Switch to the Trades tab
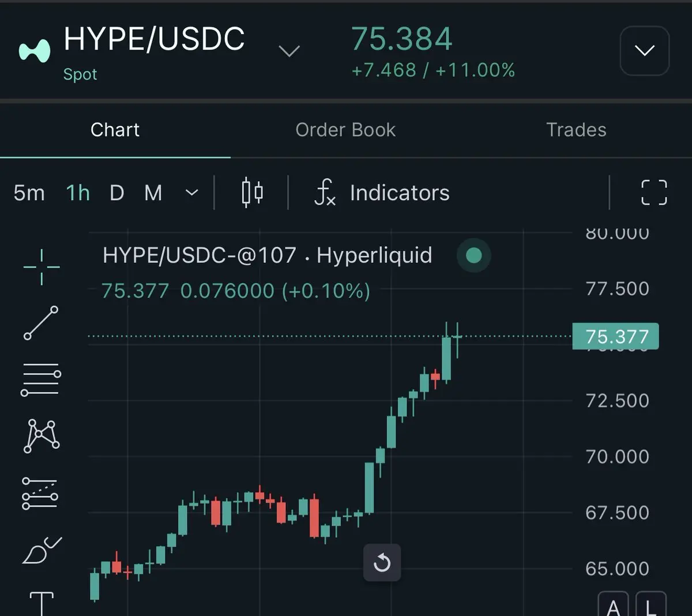The image size is (692, 616). [x=576, y=130]
